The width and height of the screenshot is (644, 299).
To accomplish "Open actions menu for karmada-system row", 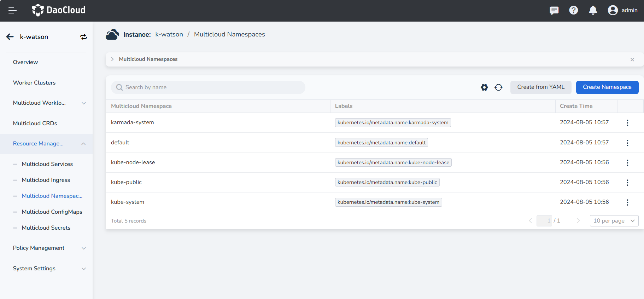I will point(627,123).
